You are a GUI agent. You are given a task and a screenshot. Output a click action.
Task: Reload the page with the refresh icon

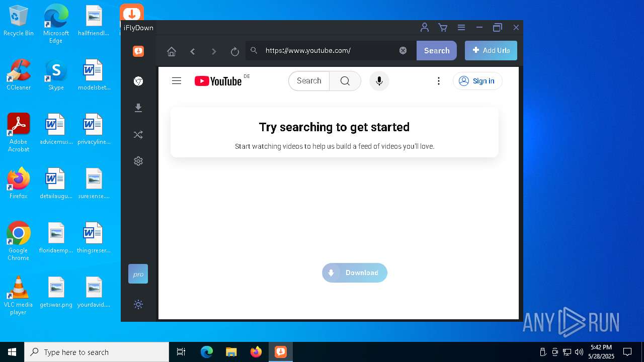234,51
